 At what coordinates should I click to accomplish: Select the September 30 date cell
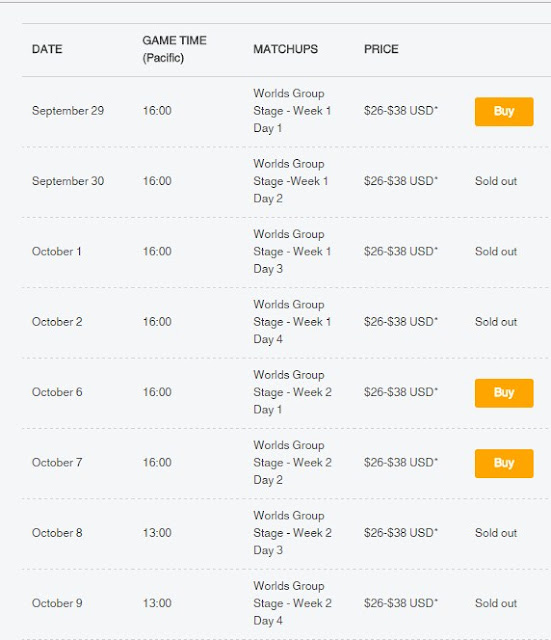tap(68, 181)
